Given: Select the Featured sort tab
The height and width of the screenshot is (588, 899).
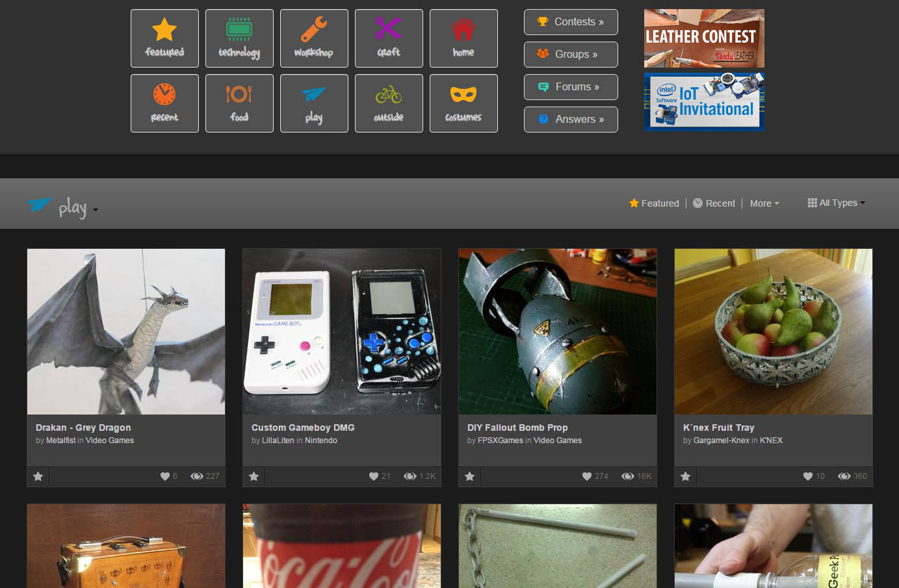Looking at the screenshot, I should (x=654, y=203).
